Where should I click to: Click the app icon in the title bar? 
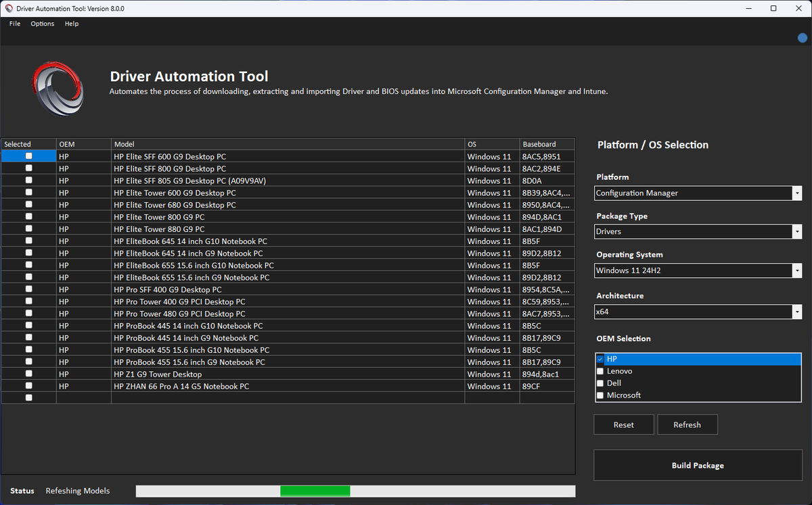[x=8, y=8]
